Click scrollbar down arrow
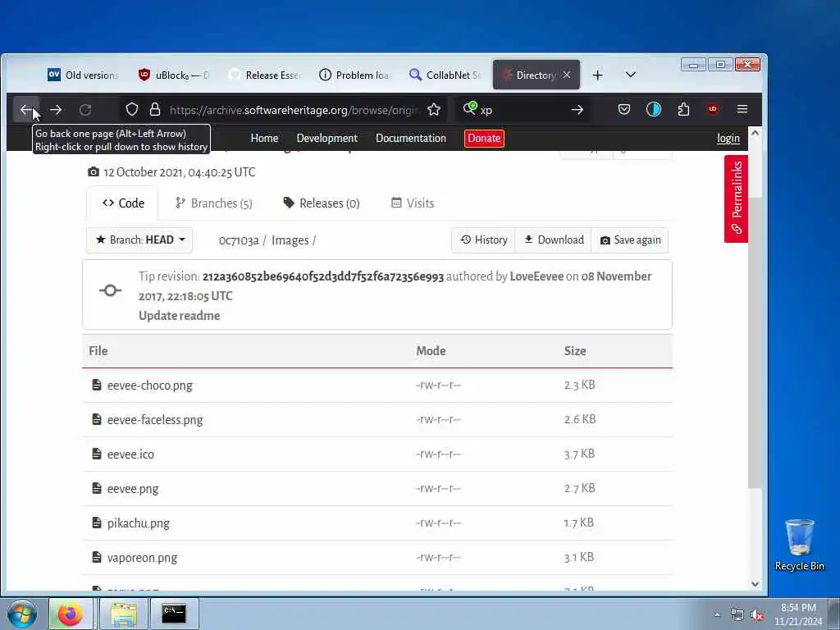840x630 pixels. point(755,584)
